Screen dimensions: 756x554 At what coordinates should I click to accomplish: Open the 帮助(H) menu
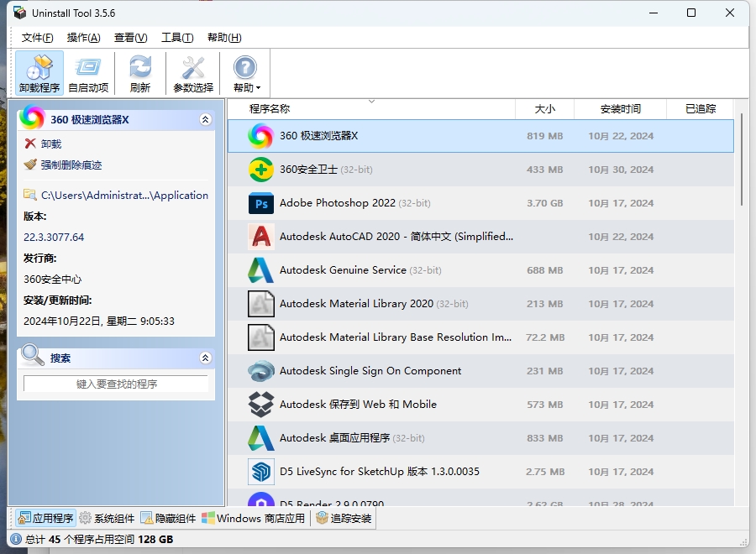[224, 38]
